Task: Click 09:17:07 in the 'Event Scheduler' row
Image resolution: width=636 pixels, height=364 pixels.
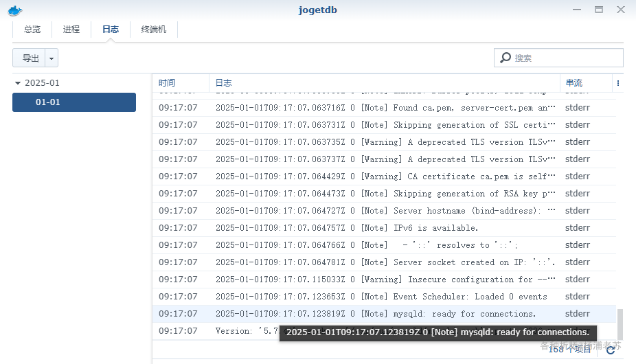Action: tap(178, 297)
